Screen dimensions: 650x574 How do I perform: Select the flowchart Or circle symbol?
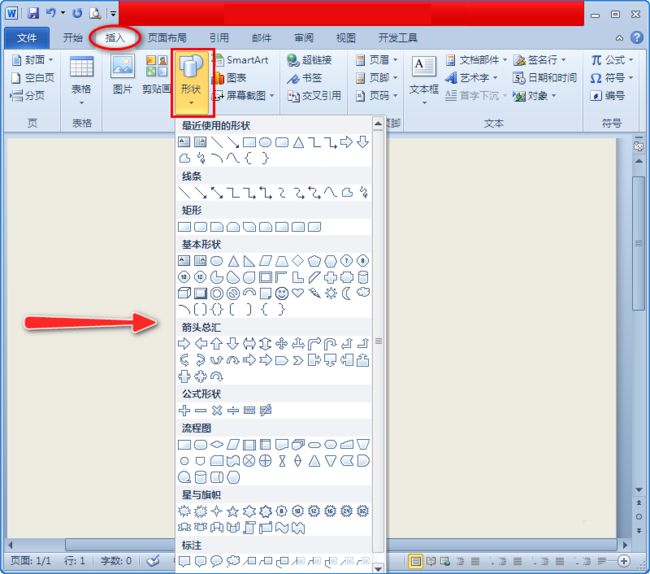tap(265, 460)
